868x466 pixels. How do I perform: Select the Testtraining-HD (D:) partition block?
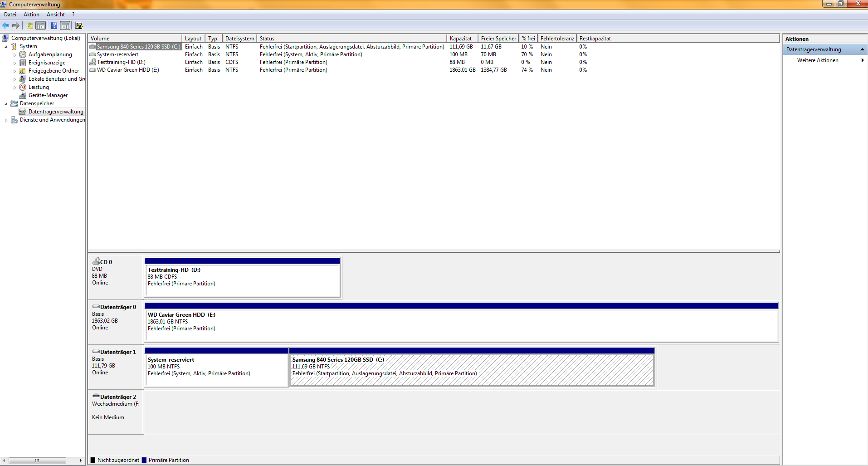[x=242, y=277]
